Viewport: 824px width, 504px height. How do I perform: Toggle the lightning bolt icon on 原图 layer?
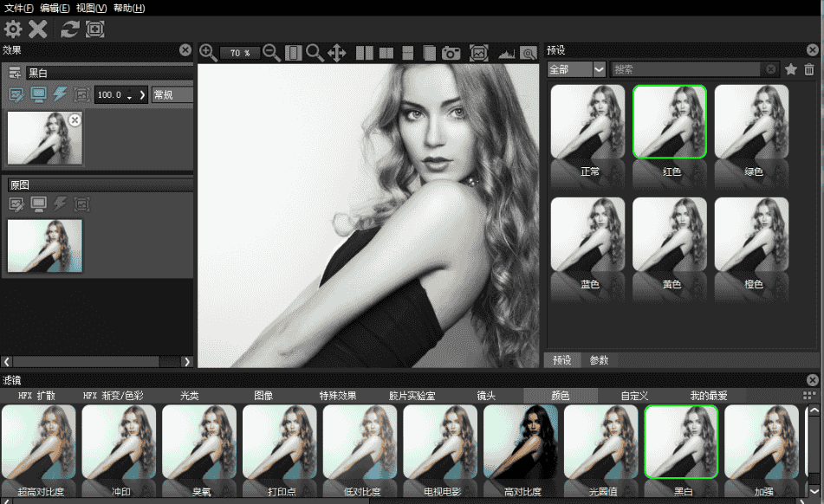[60, 204]
